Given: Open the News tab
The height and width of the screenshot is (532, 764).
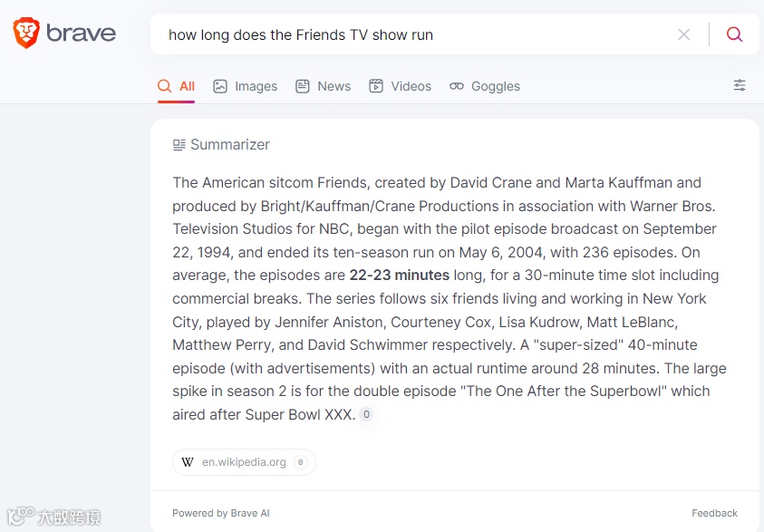Looking at the screenshot, I should click(324, 86).
